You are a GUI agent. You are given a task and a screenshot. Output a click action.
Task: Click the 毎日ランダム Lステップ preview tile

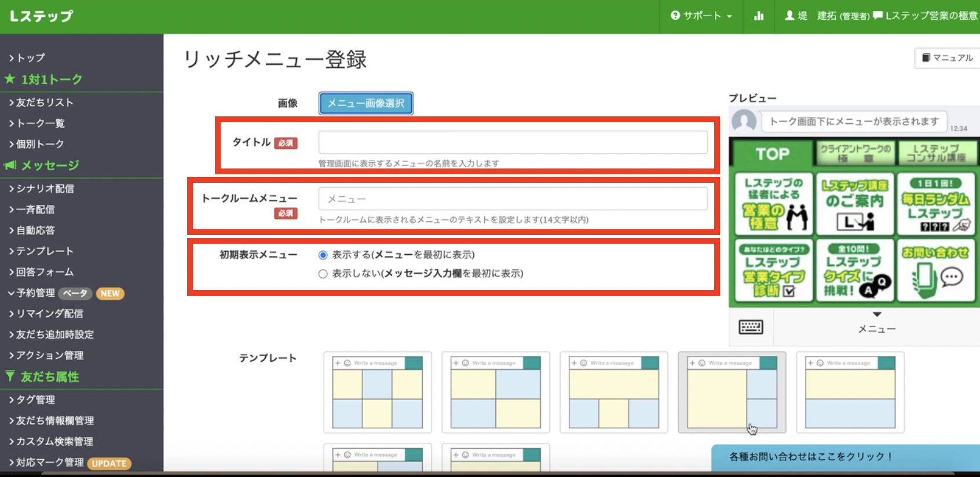935,204
